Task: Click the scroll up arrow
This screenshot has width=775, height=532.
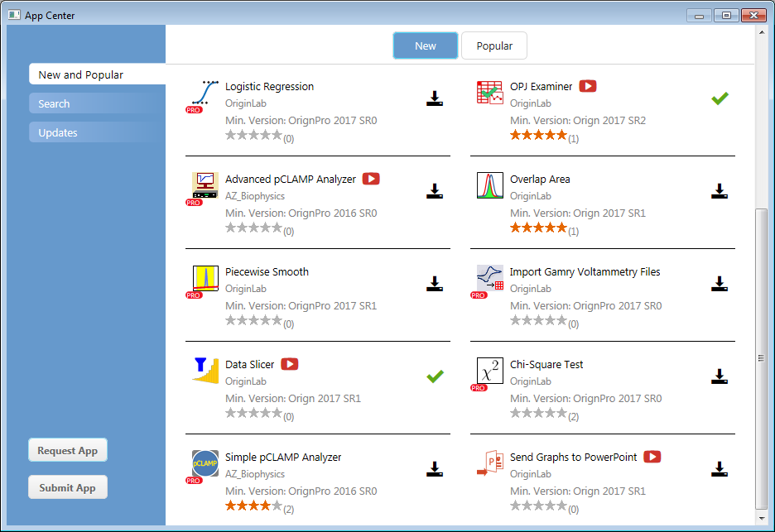Action: point(761,31)
